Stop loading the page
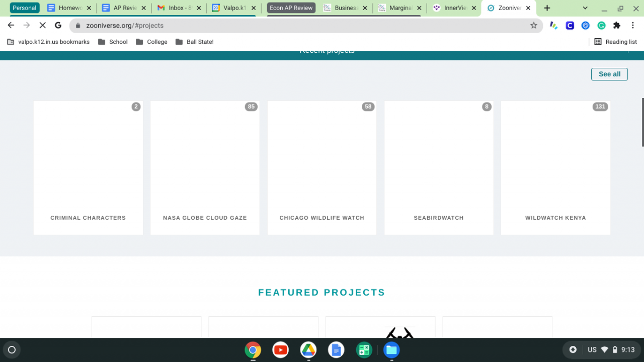The image size is (644, 362). coord(42,26)
